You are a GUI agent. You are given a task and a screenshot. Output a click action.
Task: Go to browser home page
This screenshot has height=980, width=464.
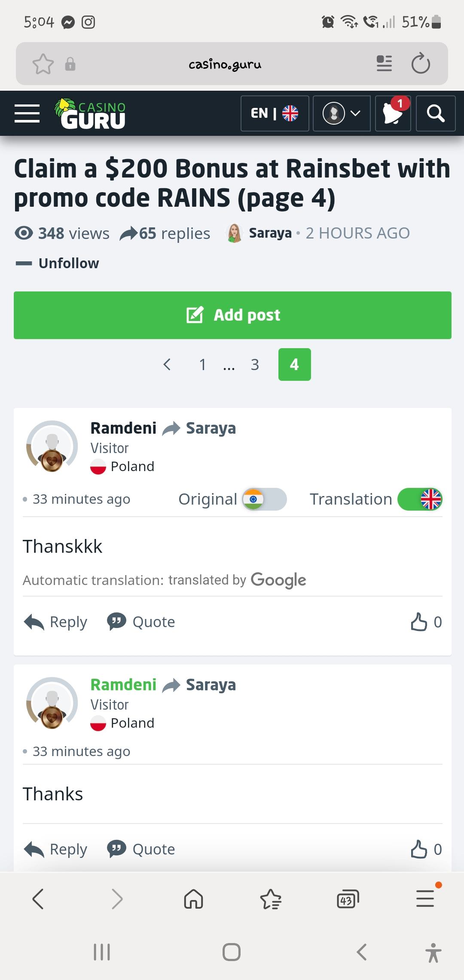pyautogui.click(x=193, y=899)
